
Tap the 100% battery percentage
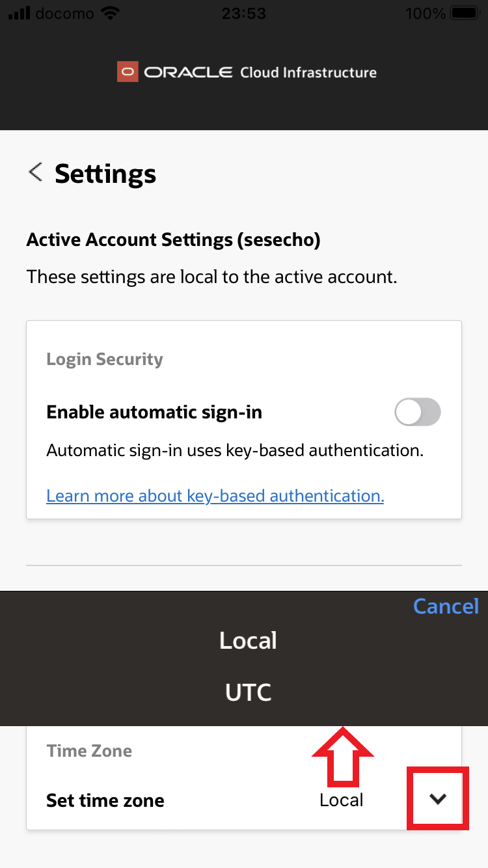pyautogui.click(x=425, y=14)
